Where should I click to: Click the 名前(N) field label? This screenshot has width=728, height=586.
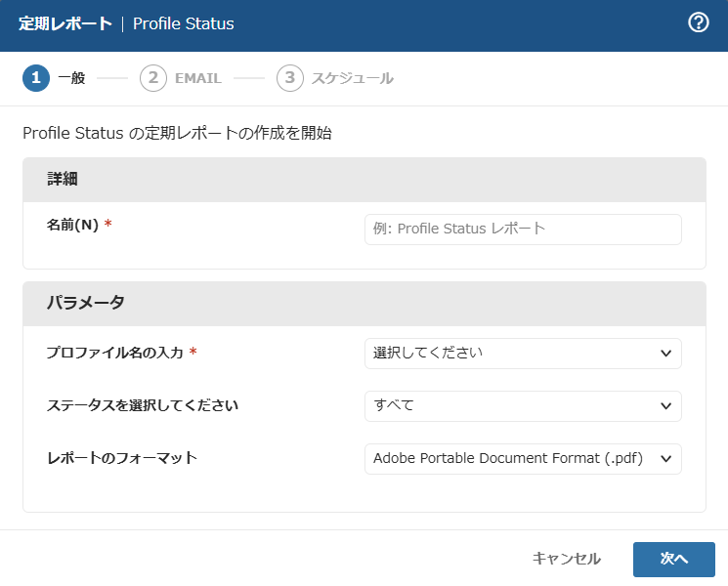point(73,226)
